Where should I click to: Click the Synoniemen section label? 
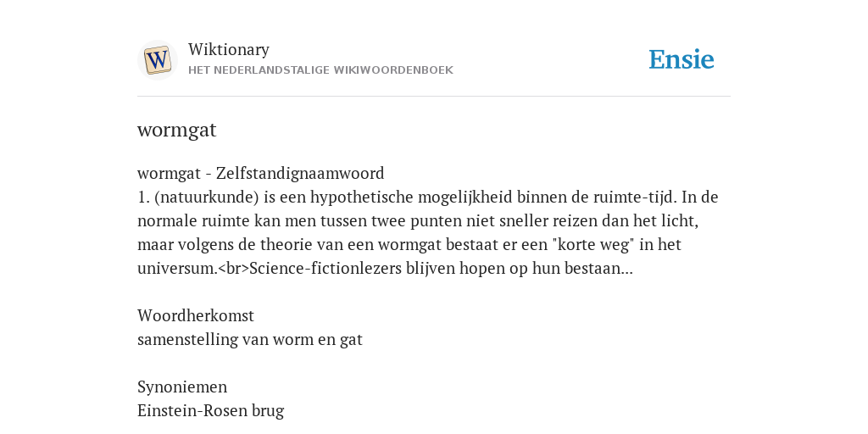182,387
